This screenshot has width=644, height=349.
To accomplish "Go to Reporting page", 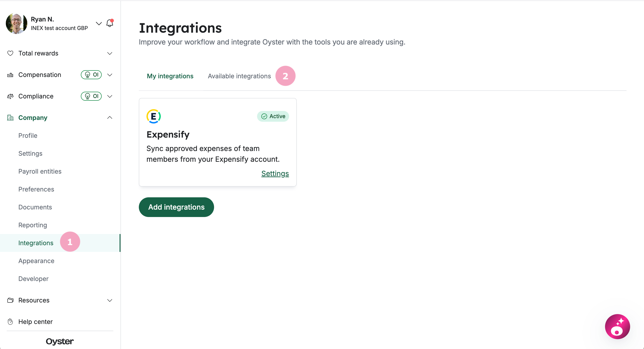I will (32, 225).
